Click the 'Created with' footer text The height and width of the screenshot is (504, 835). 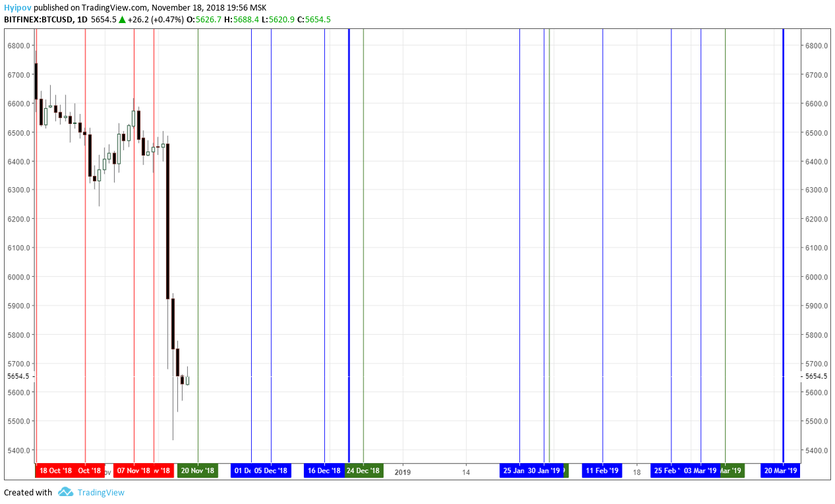click(28, 492)
